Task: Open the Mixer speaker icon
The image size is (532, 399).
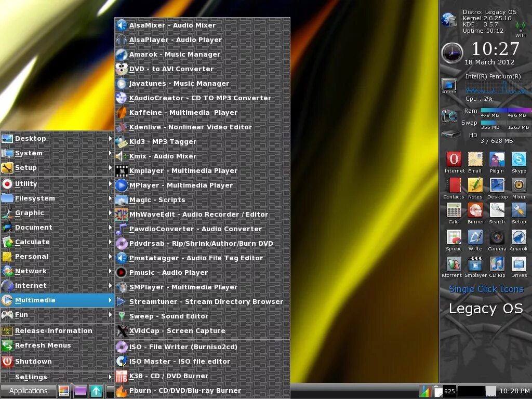Action: coord(519,185)
